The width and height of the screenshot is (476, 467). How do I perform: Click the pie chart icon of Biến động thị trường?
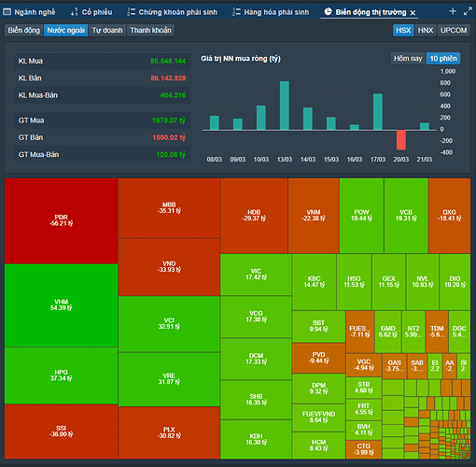(328, 12)
